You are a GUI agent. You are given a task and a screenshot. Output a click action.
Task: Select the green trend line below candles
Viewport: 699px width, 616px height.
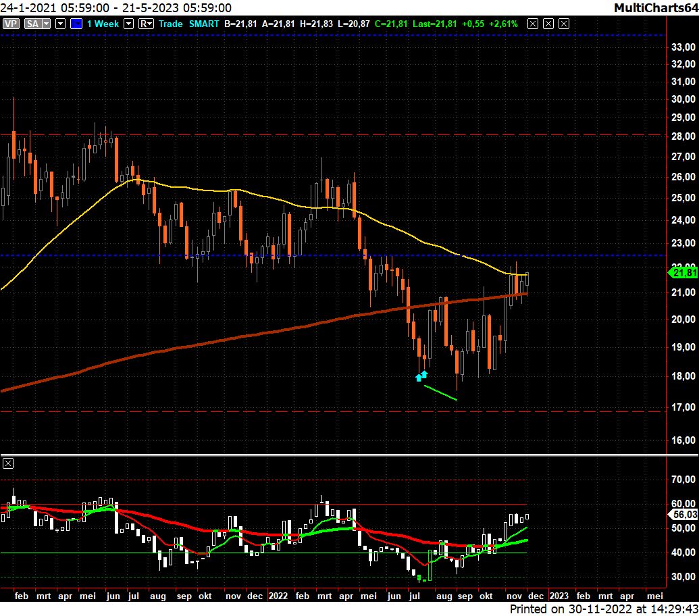[440, 392]
